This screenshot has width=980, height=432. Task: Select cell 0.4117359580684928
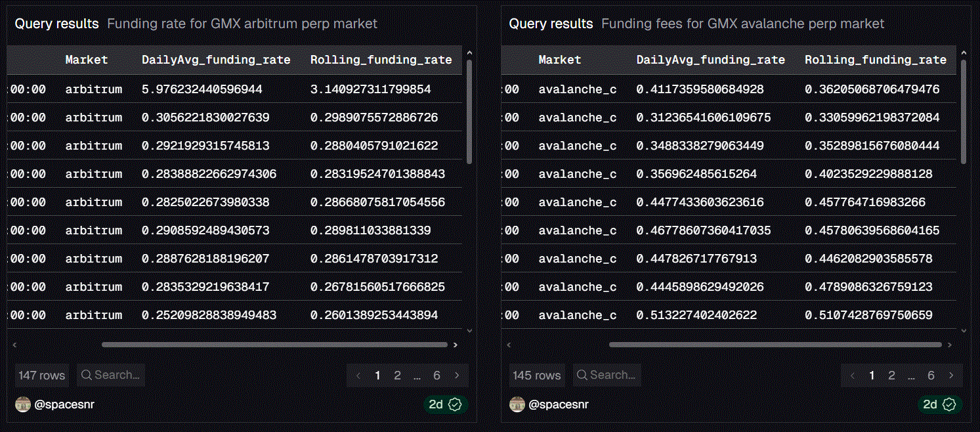[x=700, y=89]
